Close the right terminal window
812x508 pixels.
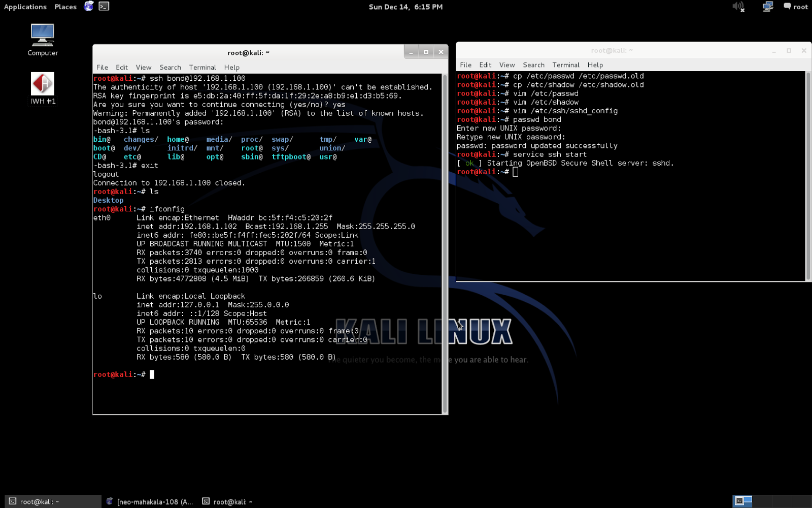(804, 51)
